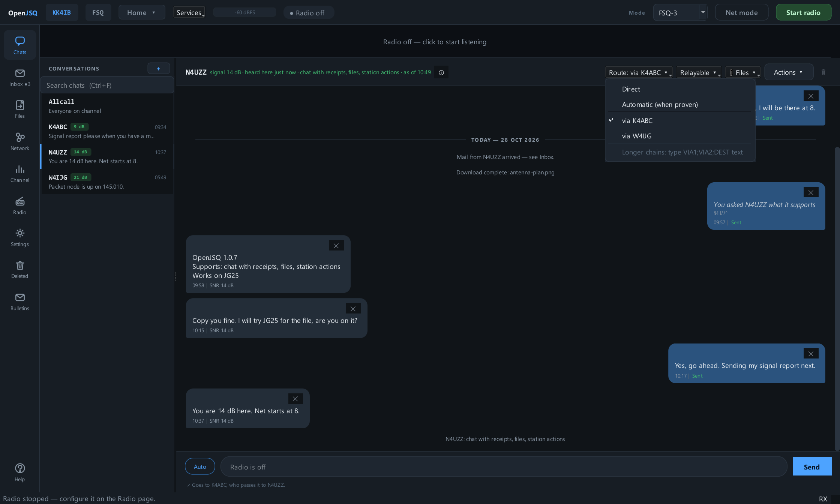Toggle the Auto send mode
The height and width of the screenshot is (504, 840).
(x=200, y=466)
